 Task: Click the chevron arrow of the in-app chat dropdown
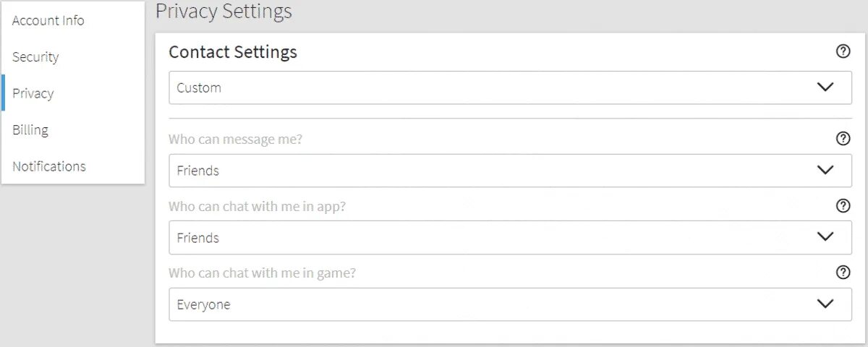tap(825, 237)
